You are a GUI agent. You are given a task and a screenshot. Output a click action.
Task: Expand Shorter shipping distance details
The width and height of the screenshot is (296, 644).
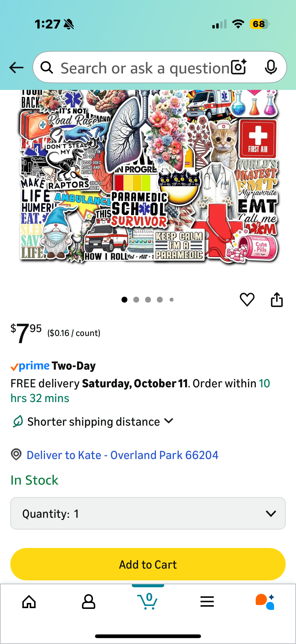93,421
